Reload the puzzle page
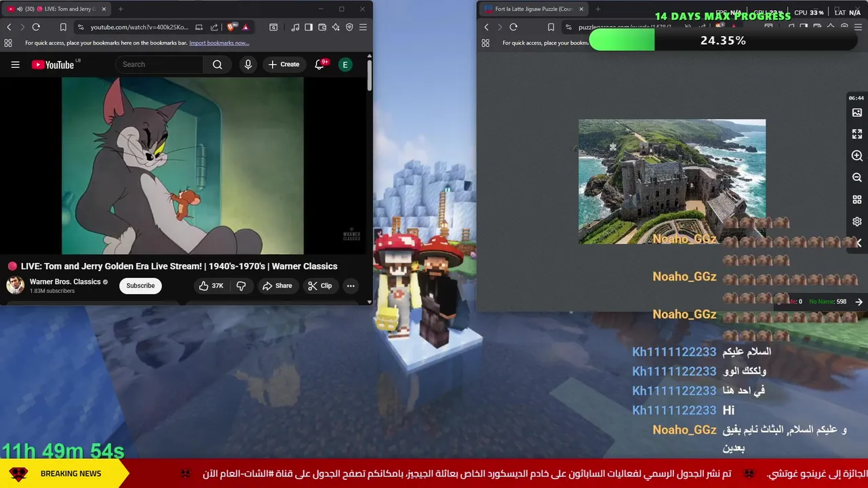 coord(513,27)
